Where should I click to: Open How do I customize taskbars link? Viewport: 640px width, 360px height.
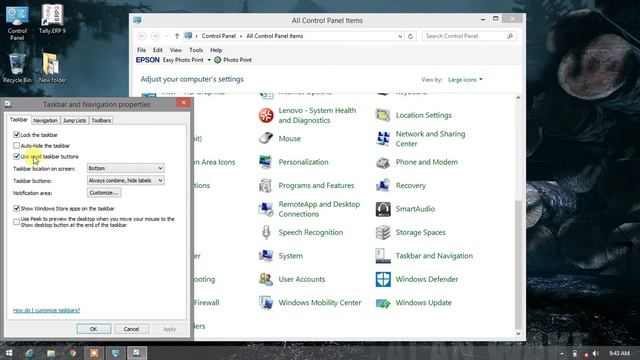pyautogui.click(x=46, y=310)
